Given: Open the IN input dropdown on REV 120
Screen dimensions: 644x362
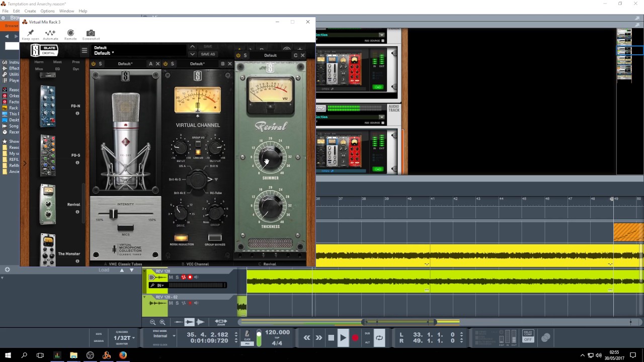Looking at the screenshot, I should pos(159,285).
